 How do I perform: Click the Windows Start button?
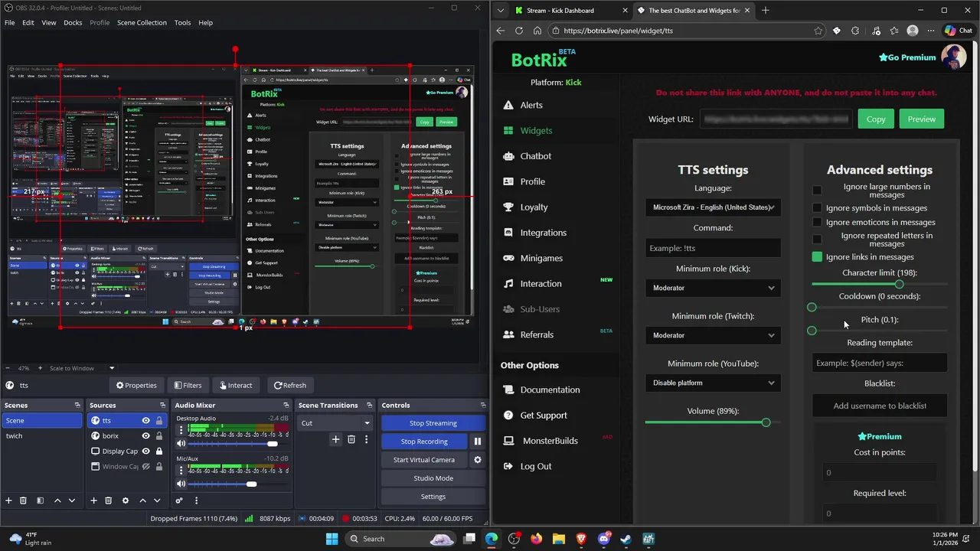pyautogui.click(x=332, y=539)
